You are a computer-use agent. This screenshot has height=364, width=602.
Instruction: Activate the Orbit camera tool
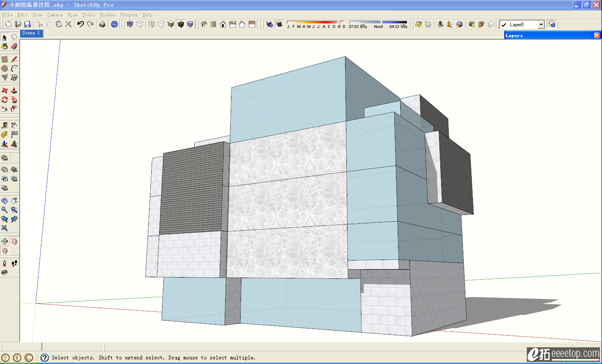point(5,201)
